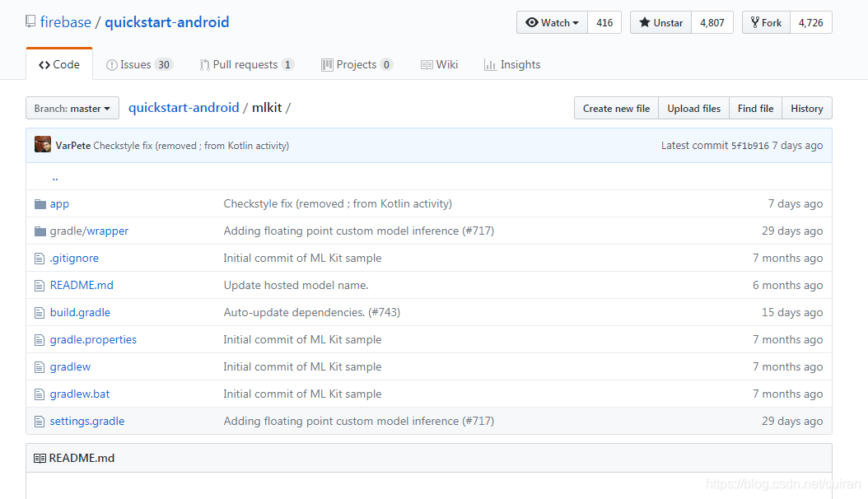The height and width of the screenshot is (499, 868).
Task: Click '6 months ago' timestamp for README.md
Action: pos(788,286)
